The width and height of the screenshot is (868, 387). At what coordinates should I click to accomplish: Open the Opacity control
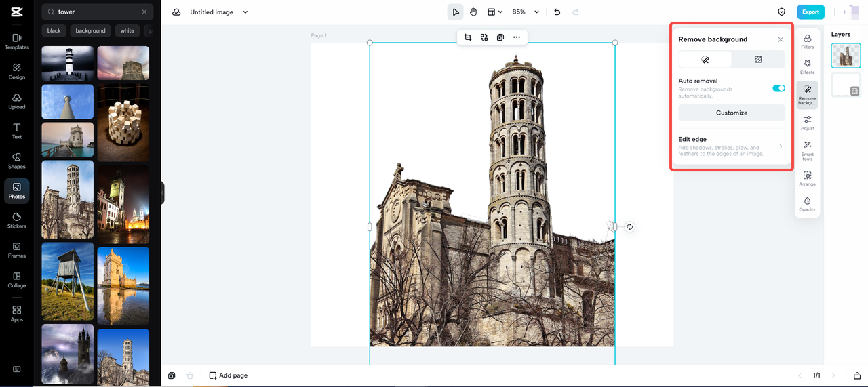[807, 204]
